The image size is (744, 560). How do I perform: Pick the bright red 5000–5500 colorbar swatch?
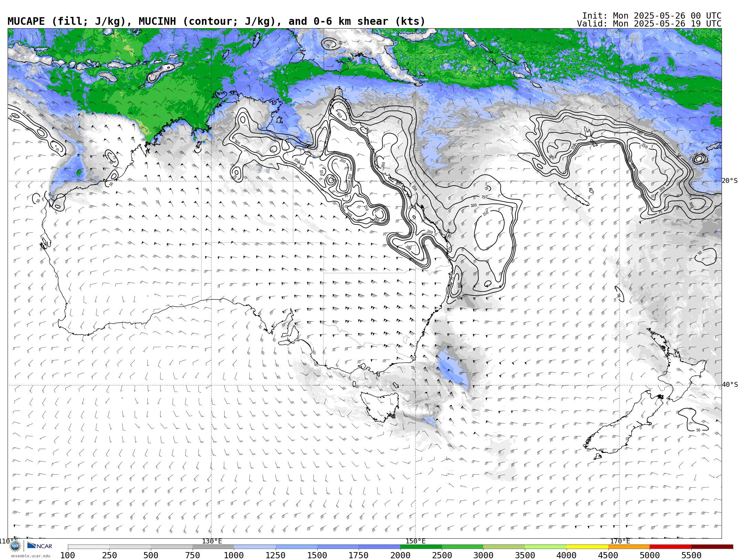[671, 547]
